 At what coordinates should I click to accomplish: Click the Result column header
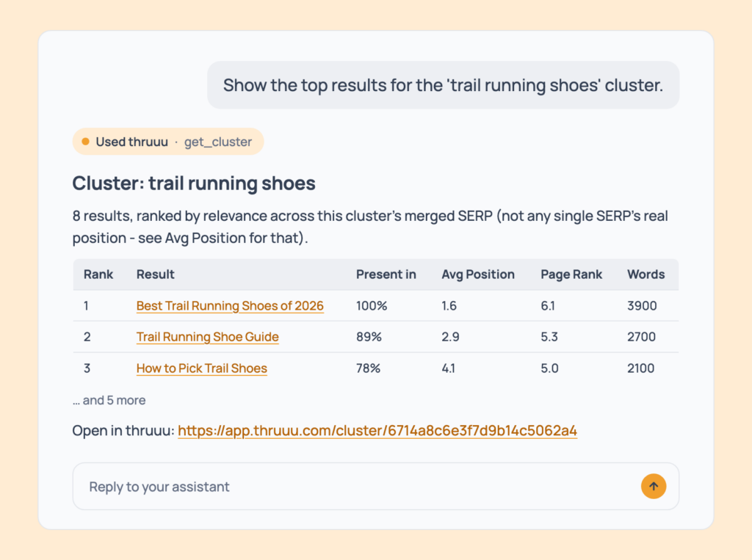coord(156,274)
